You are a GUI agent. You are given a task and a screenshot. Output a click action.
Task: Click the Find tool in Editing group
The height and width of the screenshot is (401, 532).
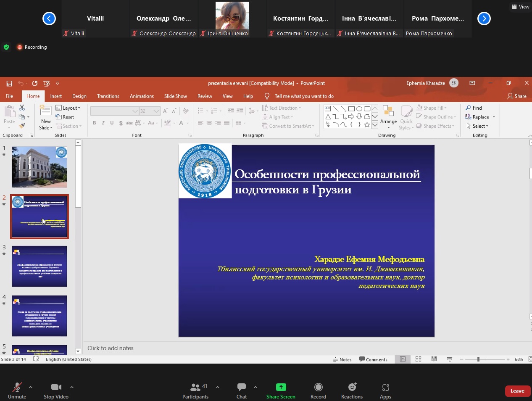point(474,108)
